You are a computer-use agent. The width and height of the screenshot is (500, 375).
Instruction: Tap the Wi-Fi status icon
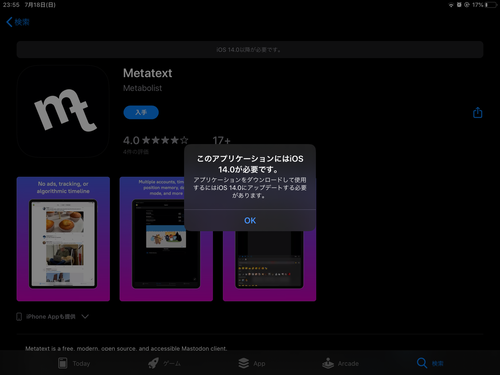pos(451,5)
